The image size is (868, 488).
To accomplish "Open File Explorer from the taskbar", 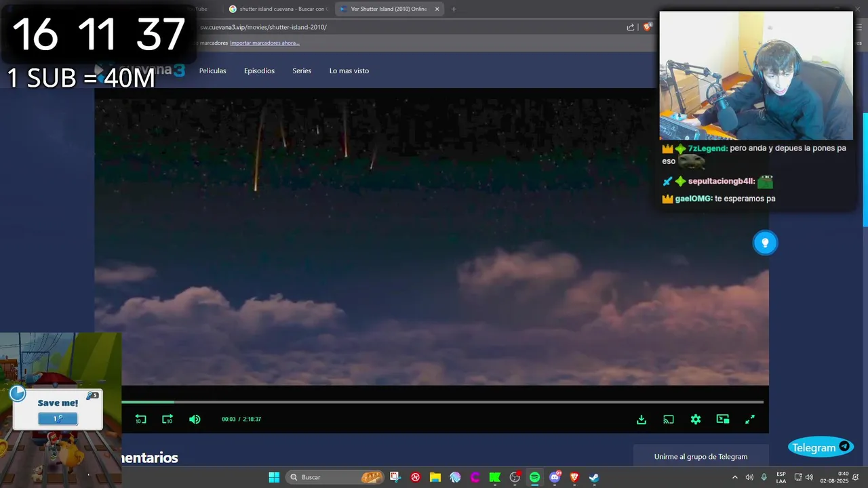I will point(435,477).
